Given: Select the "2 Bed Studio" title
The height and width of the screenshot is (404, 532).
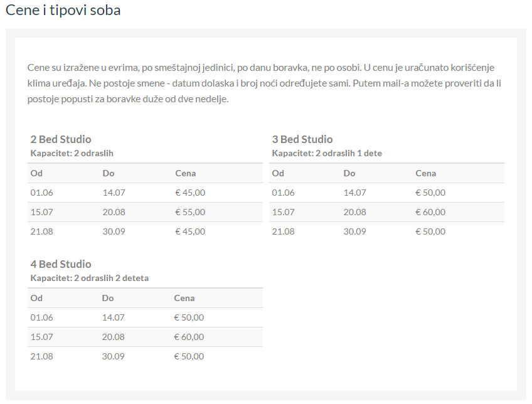Looking at the screenshot, I should click(x=61, y=139).
